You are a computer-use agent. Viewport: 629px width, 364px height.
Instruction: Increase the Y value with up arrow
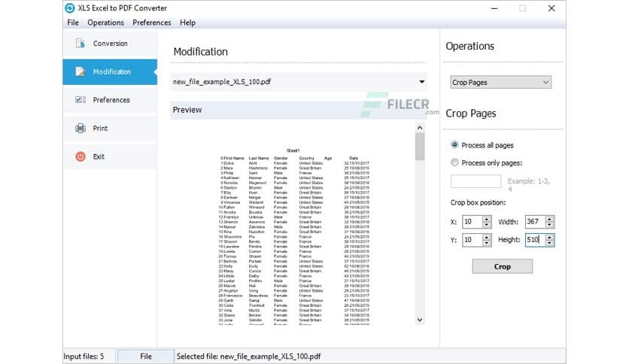click(x=487, y=237)
